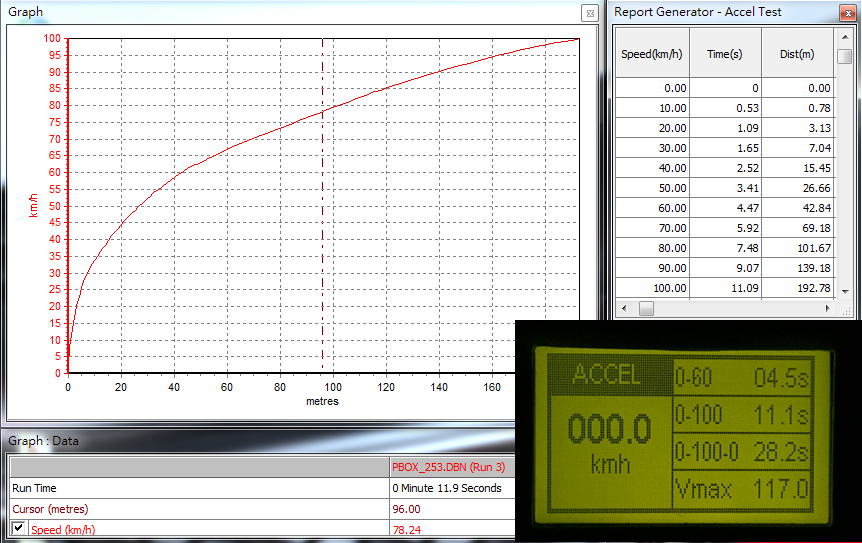Select speed cell 80.00 in report

pos(652,248)
